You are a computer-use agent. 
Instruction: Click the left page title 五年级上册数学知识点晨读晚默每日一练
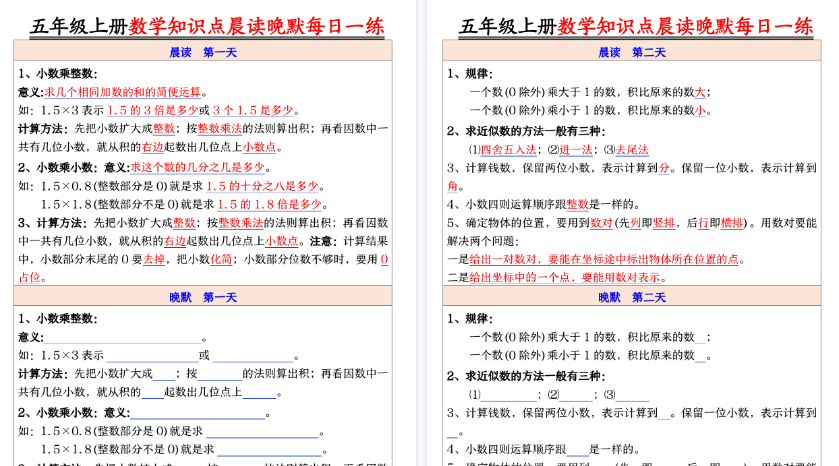[x=207, y=26]
